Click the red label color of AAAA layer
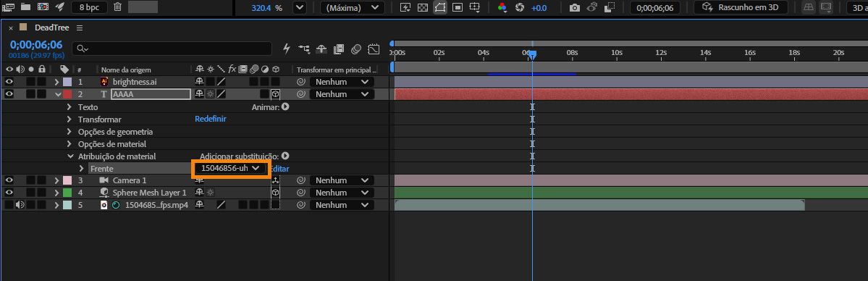The height and width of the screenshot is (281, 868). coord(67,94)
